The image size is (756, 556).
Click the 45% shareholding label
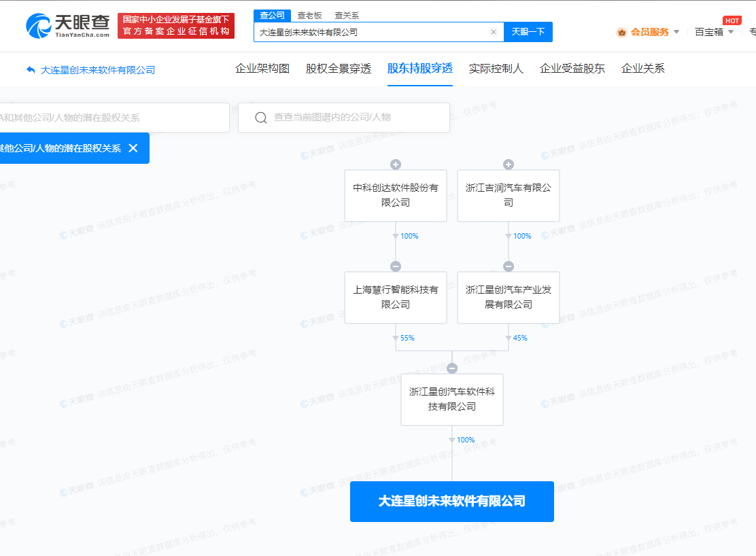[520, 338]
